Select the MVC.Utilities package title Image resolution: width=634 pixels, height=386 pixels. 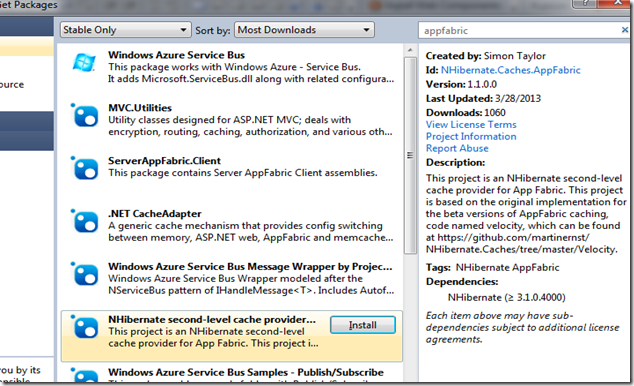click(x=140, y=108)
